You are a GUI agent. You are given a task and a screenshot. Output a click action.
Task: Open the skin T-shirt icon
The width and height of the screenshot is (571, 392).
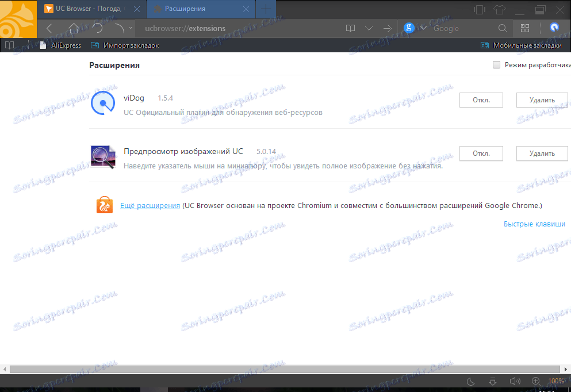click(499, 10)
